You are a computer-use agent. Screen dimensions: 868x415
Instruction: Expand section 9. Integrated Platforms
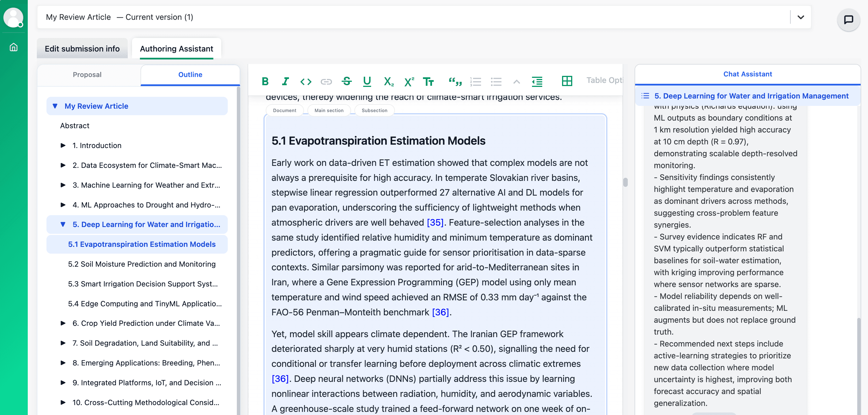pos(63,383)
